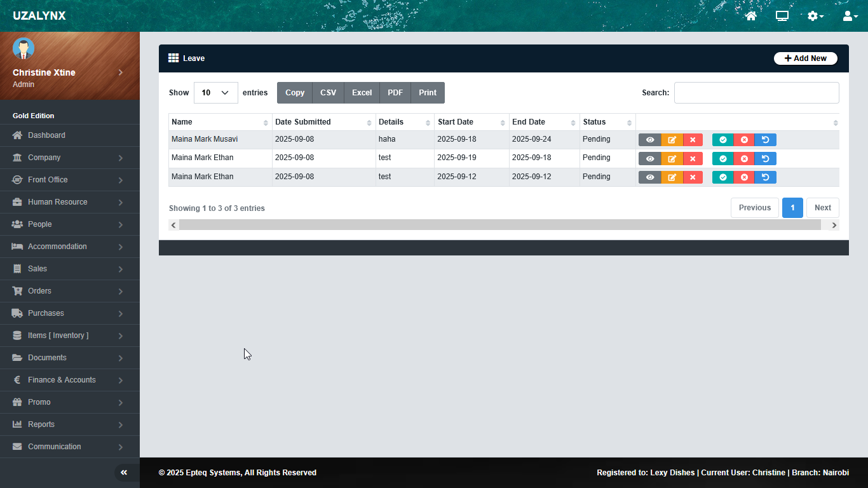This screenshot has width=868, height=488.
Task: Click the home icon in top bar
Action: click(x=751, y=16)
